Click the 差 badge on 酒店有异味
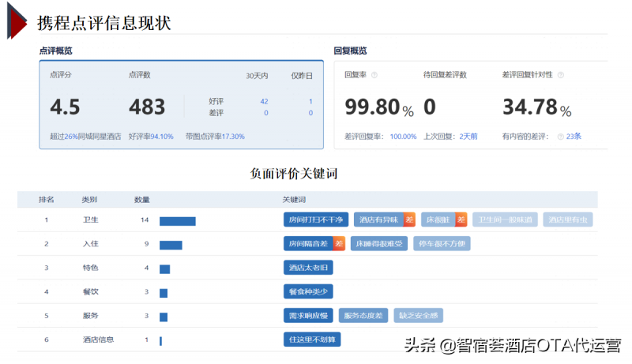This screenshot has height=364, width=632. 409,220
